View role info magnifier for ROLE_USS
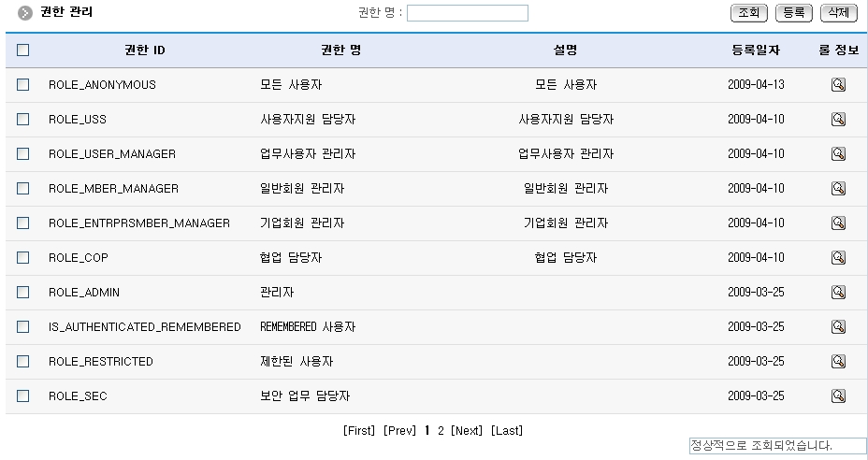This screenshot has width=868, height=460. click(x=838, y=120)
